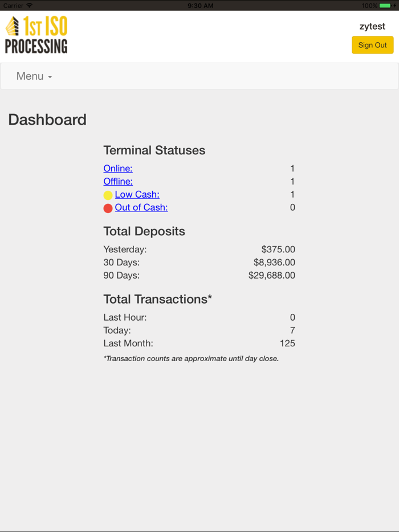
Task: Click the Dashboard heading
Action: pyautogui.click(x=47, y=120)
